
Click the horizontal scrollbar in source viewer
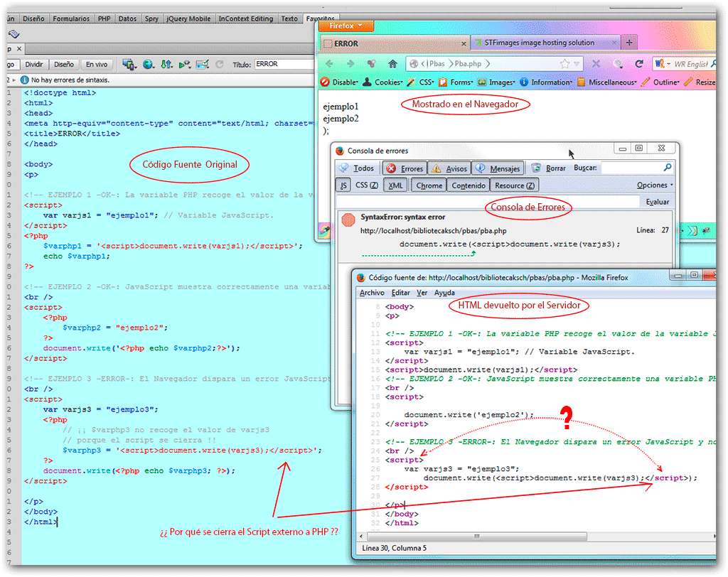click(x=476, y=536)
